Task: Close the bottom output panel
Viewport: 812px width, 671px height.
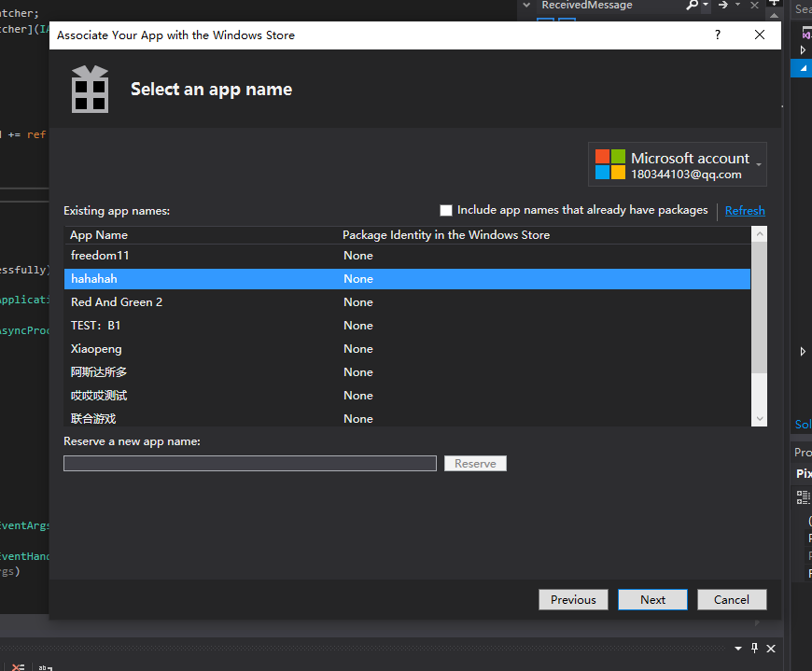Action: pos(770,648)
